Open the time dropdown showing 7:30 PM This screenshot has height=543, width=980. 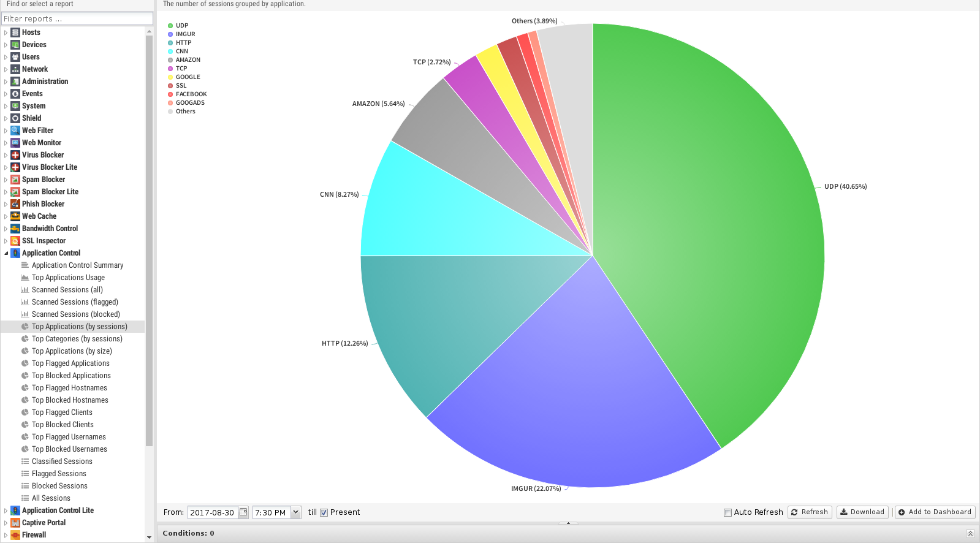pos(296,512)
